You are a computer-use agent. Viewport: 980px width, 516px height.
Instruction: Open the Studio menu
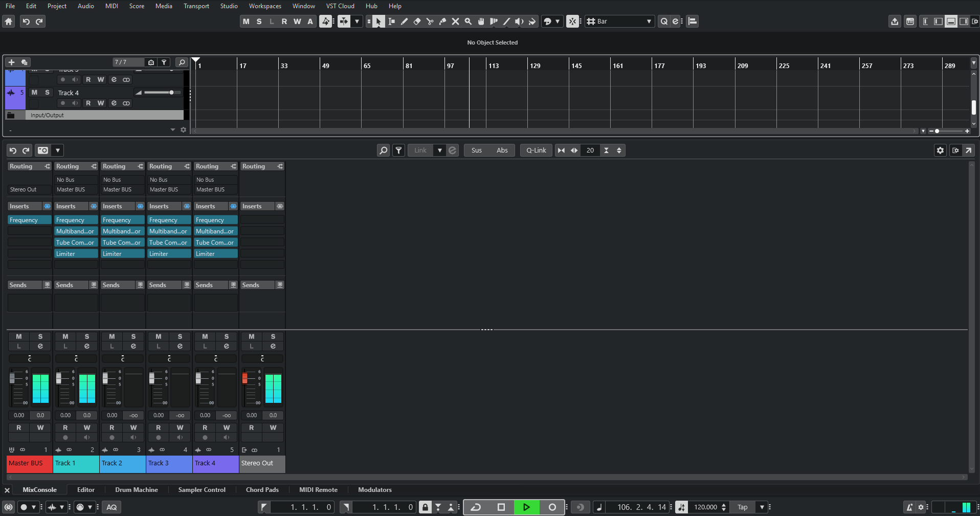coord(229,6)
